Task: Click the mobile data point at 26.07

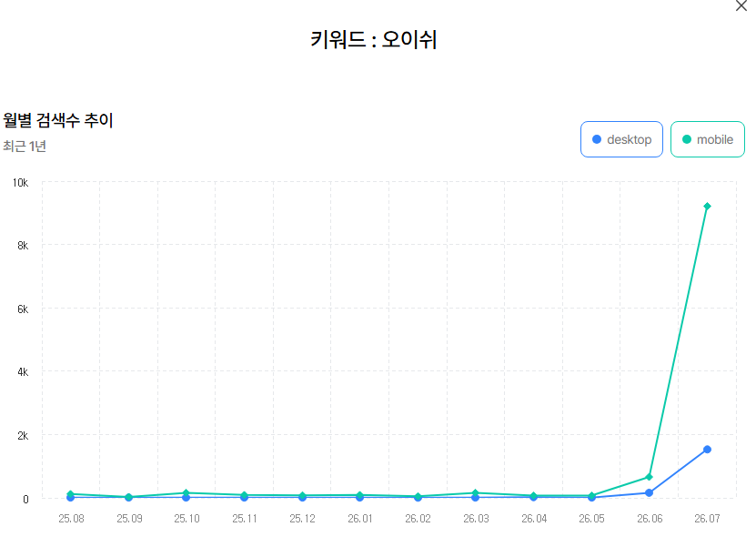Action: point(707,207)
